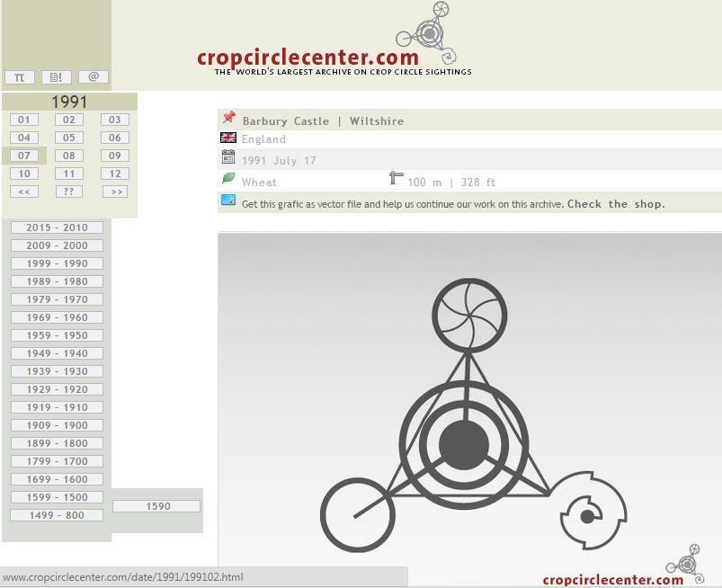Click the calendar date icon

[x=228, y=158]
